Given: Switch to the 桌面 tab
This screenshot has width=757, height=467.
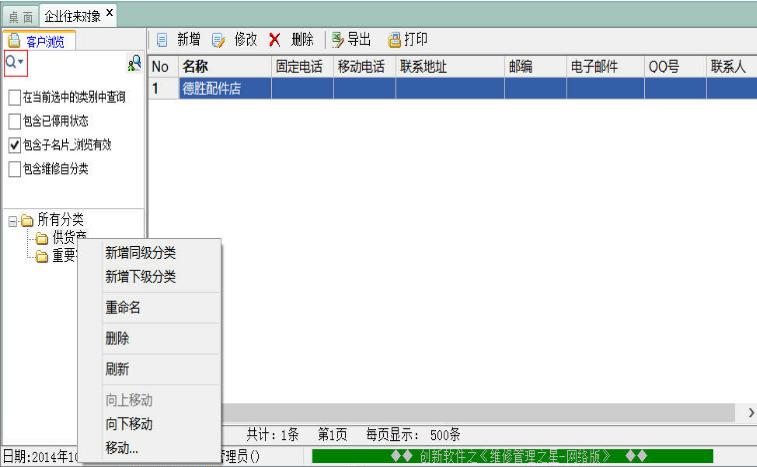Looking at the screenshot, I should tap(21, 17).
